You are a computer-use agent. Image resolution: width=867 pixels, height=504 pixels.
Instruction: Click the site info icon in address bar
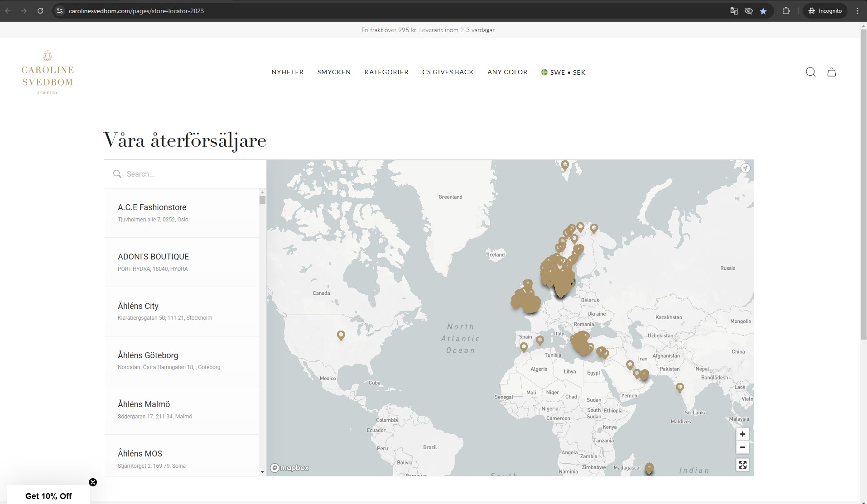pyautogui.click(x=60, y=11)
